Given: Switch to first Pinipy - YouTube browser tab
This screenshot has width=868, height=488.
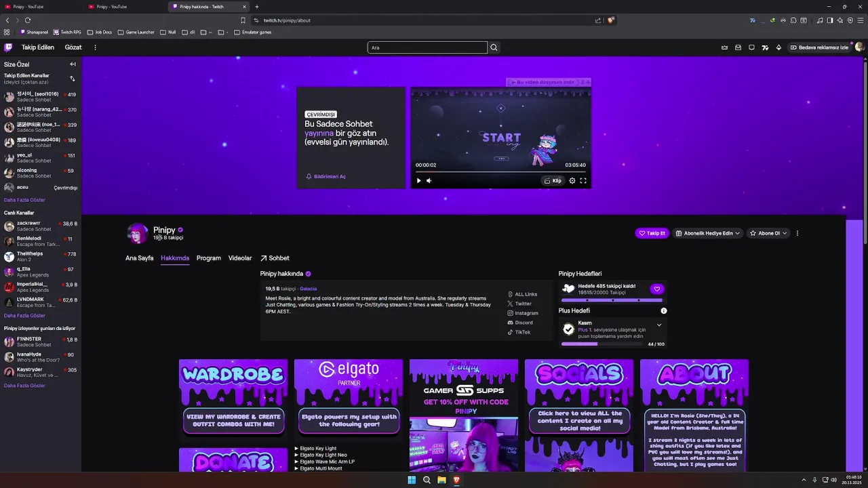Looking at the screenshot, I should (x=41, y=6).
